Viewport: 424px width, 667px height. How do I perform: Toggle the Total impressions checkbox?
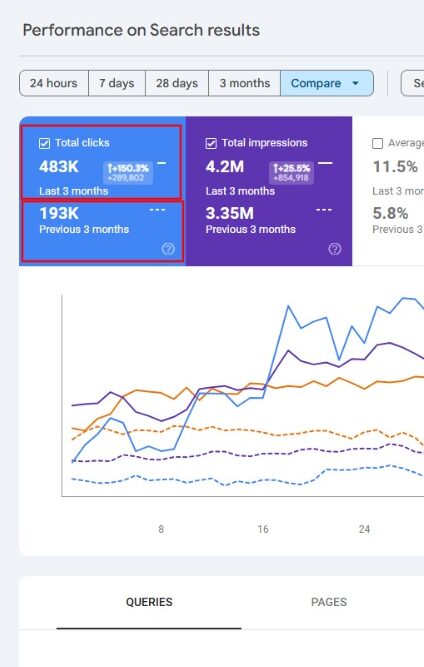pyautogui.click(x=211, y=143)
